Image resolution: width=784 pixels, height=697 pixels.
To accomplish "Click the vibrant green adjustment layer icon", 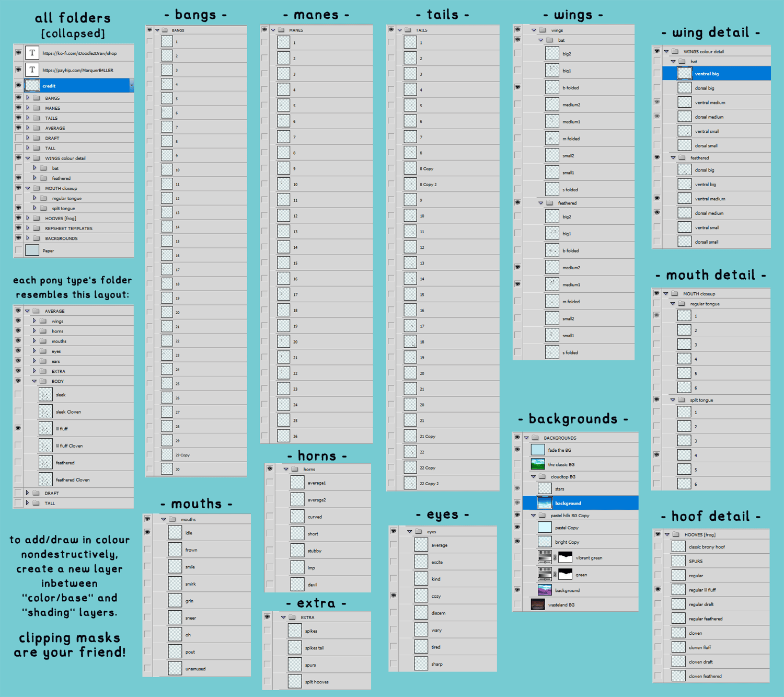I will [545, 557].
